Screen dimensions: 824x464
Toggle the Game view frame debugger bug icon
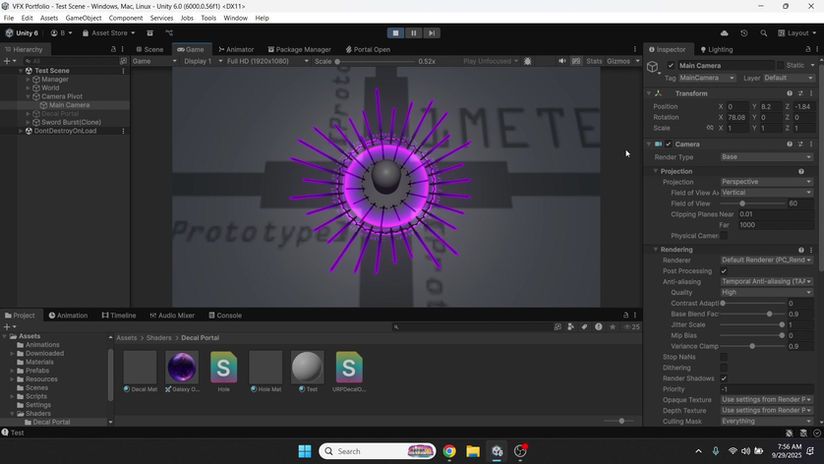(528, 61)
